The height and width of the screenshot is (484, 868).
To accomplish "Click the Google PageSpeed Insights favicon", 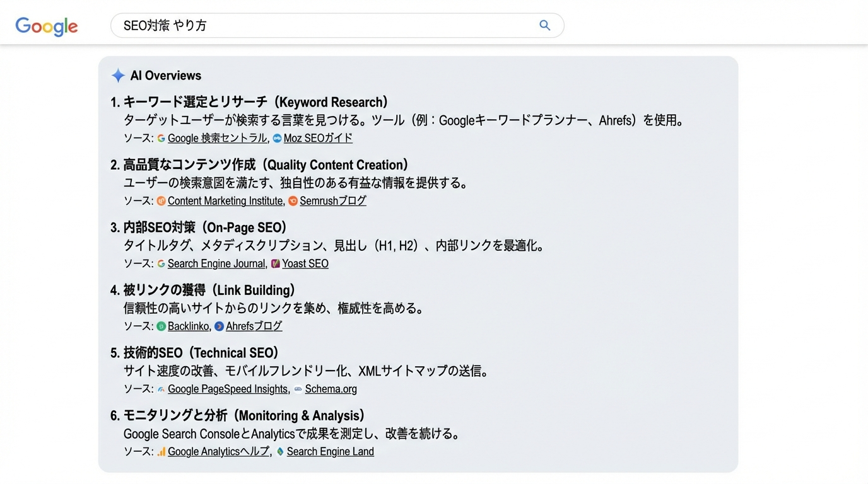I will click(x=161, y=389).
